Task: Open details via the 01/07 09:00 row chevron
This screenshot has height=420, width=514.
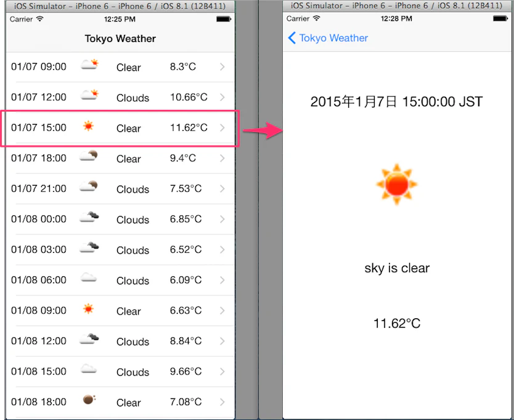Action: 222,67
